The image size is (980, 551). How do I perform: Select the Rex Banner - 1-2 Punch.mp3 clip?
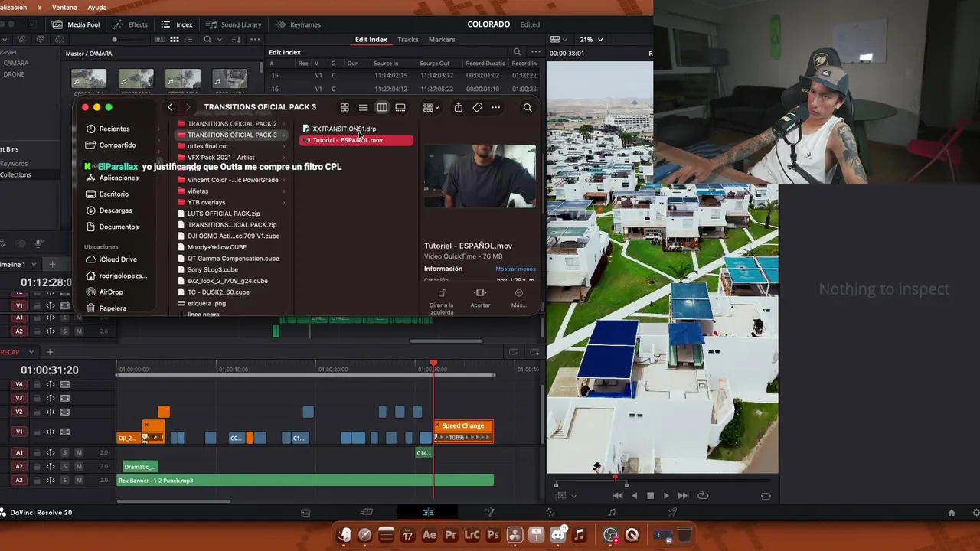tap(305, 481)
